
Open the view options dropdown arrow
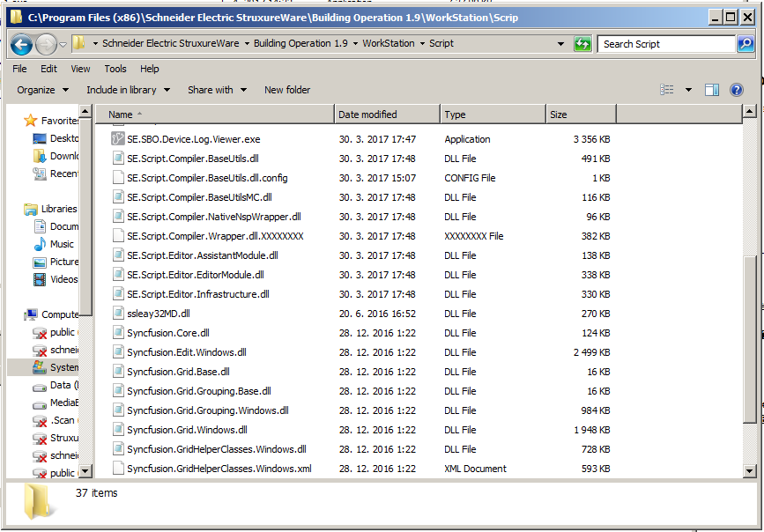click(688, 90)
